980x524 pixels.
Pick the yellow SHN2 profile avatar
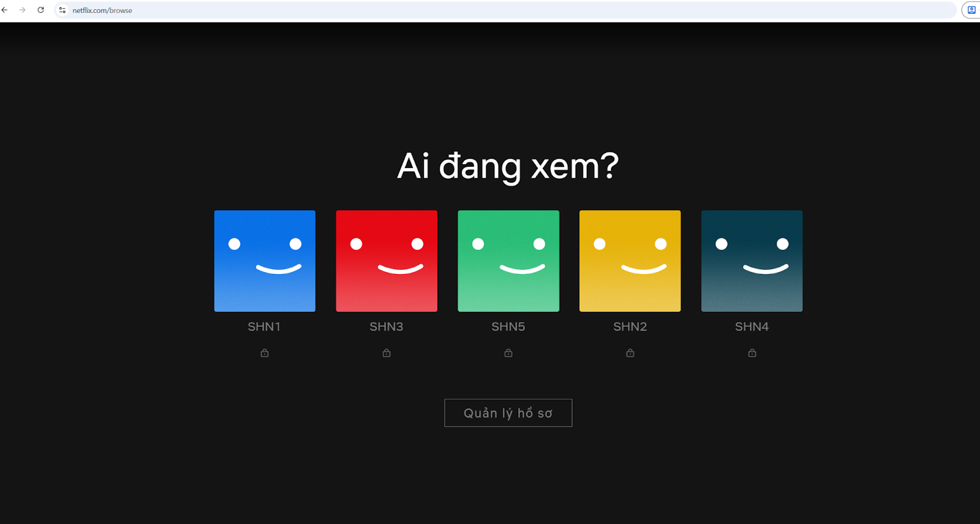630,261
